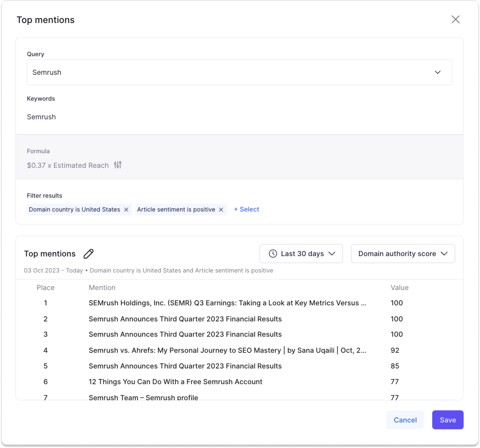Click the Domain country United States tag
The width and height of the screenshot is (480, 448).
click(74, 210)
